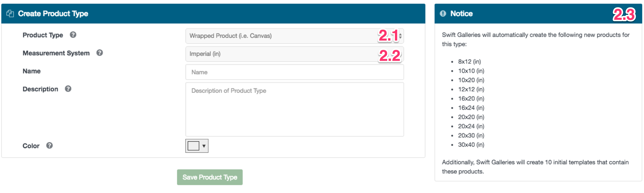The height and width of the screenshot is (193, 644).
Task: Click the color swatch preview box
Action: [x=193, y=146]
